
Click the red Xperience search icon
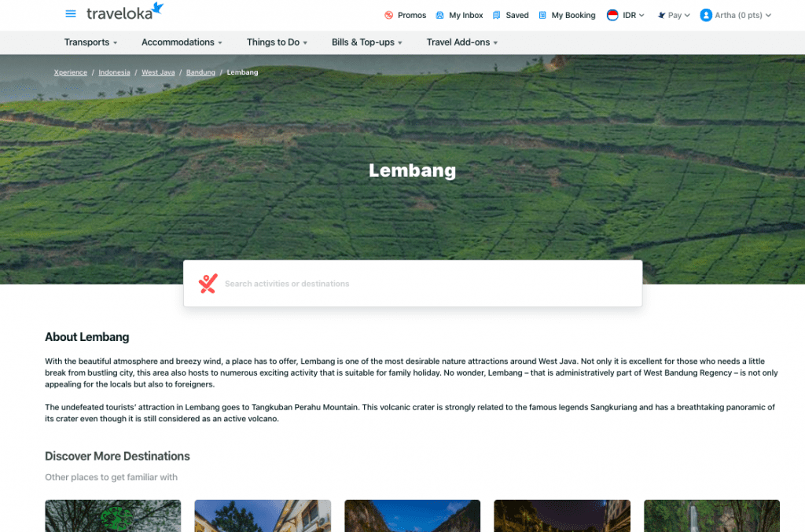pyautogui.click(x=208, y=284)
